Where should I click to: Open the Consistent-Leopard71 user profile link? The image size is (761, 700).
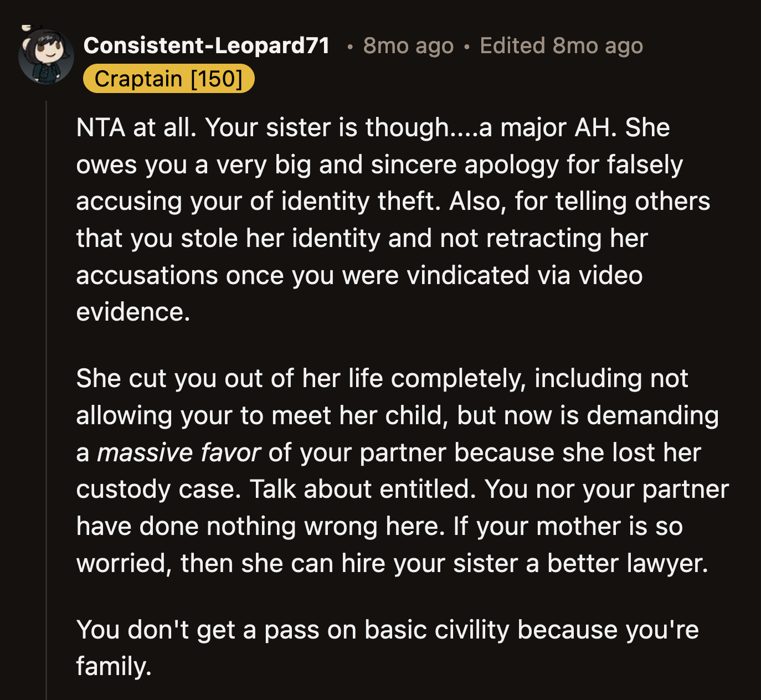click(x=207, y=46)
